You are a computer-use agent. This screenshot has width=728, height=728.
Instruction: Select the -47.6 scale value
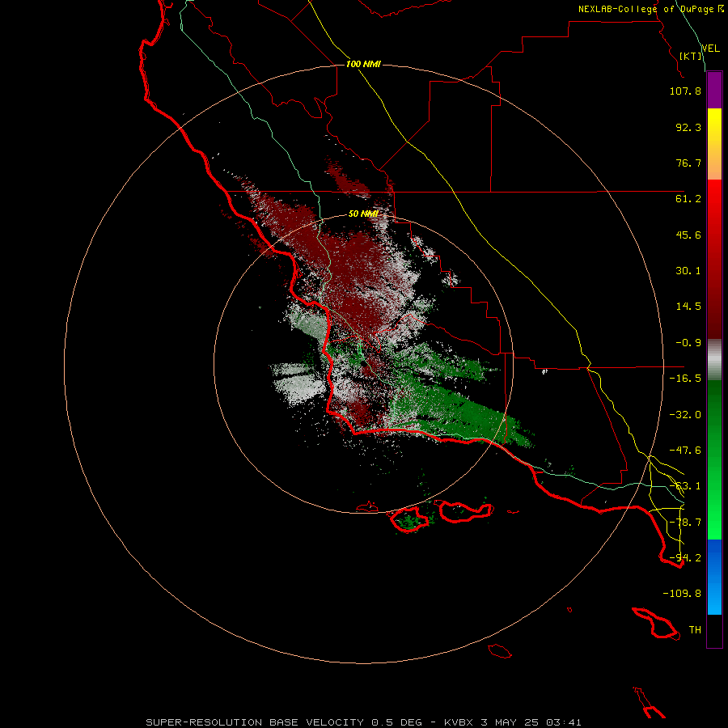pos(685,451)
